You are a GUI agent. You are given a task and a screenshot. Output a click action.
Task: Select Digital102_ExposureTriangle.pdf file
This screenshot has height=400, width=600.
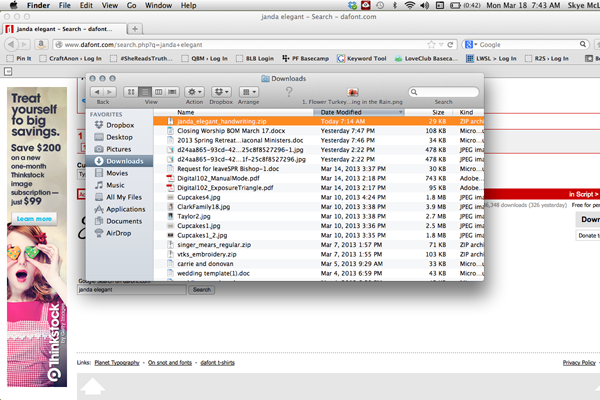pos(319,188)
